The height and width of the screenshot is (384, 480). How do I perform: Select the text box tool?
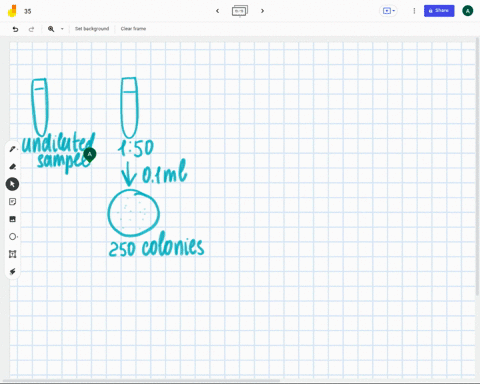pos(13,254)
